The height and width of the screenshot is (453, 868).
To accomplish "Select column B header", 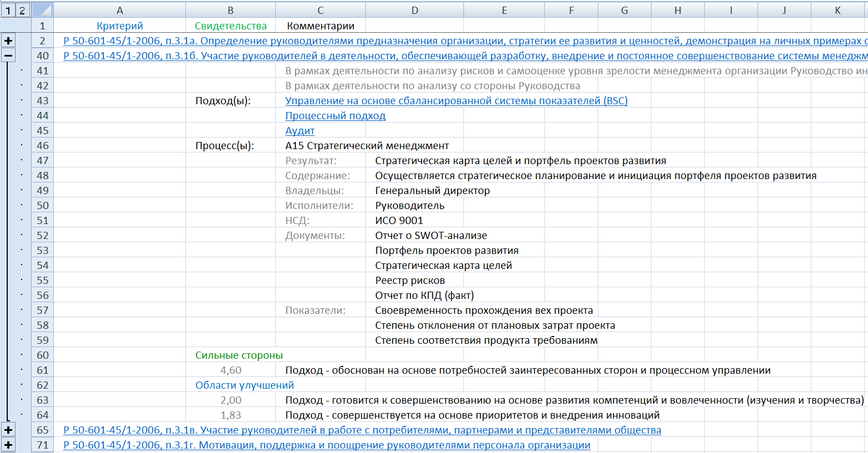I will coord(230,11).
